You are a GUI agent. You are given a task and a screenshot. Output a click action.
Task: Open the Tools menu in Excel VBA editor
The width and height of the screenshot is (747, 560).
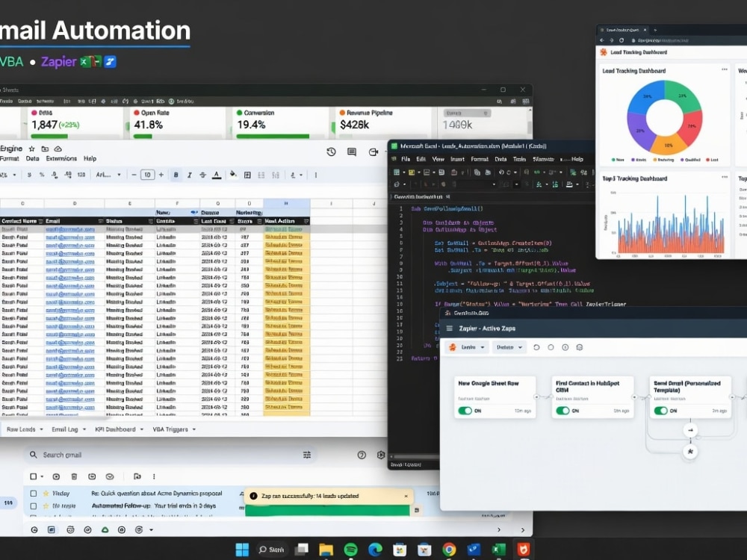pos(519,159)
